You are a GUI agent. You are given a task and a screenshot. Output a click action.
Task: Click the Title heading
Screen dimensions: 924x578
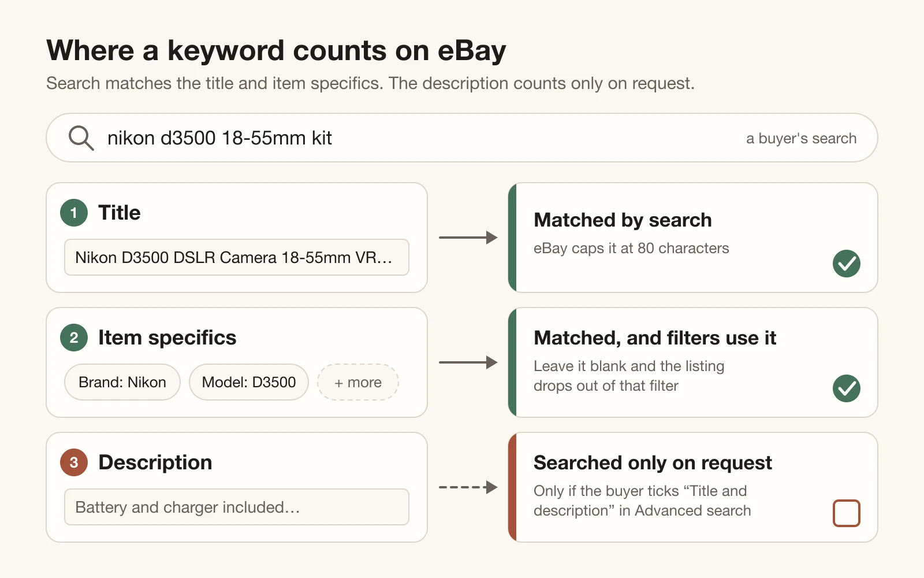pos(120,213)
